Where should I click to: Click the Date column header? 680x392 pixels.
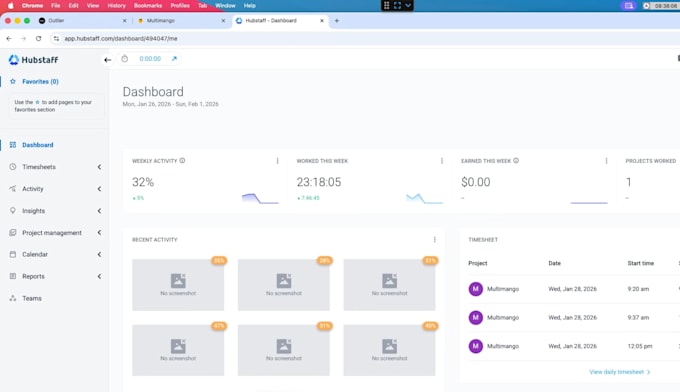coord(554,263)
